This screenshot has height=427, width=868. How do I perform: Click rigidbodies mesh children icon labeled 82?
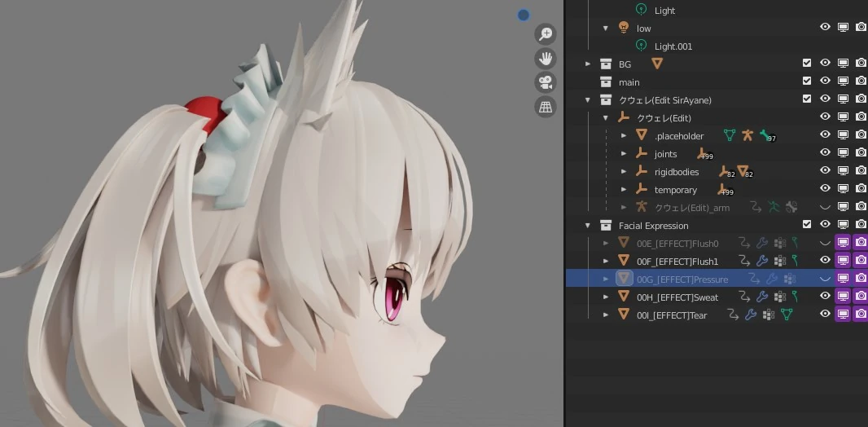click(x=744, y=172)
